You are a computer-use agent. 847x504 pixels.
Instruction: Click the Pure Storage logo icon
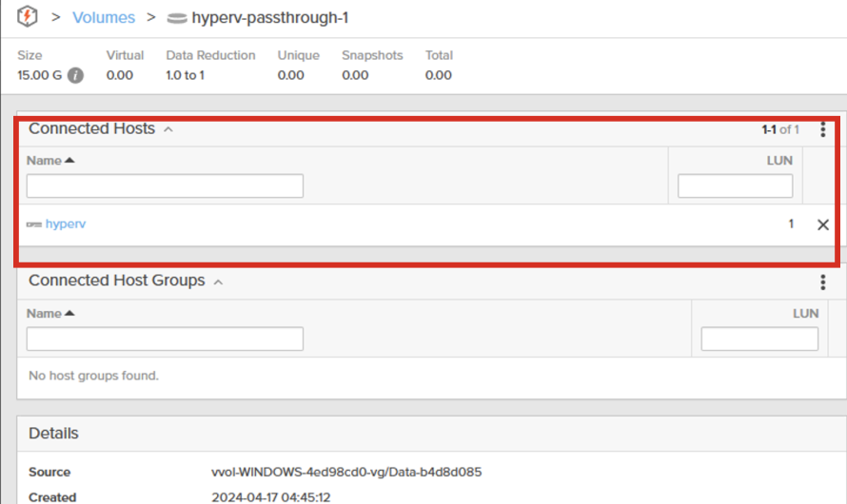pos(28,17)
